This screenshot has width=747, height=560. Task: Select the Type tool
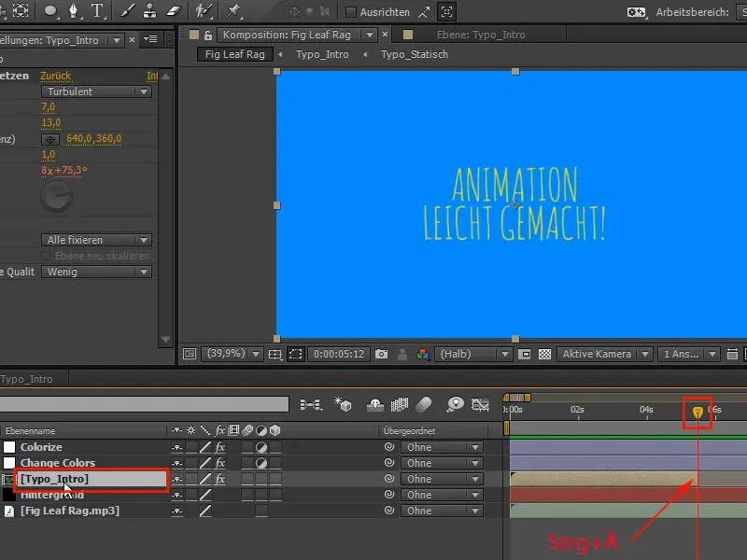pos(97,12)
